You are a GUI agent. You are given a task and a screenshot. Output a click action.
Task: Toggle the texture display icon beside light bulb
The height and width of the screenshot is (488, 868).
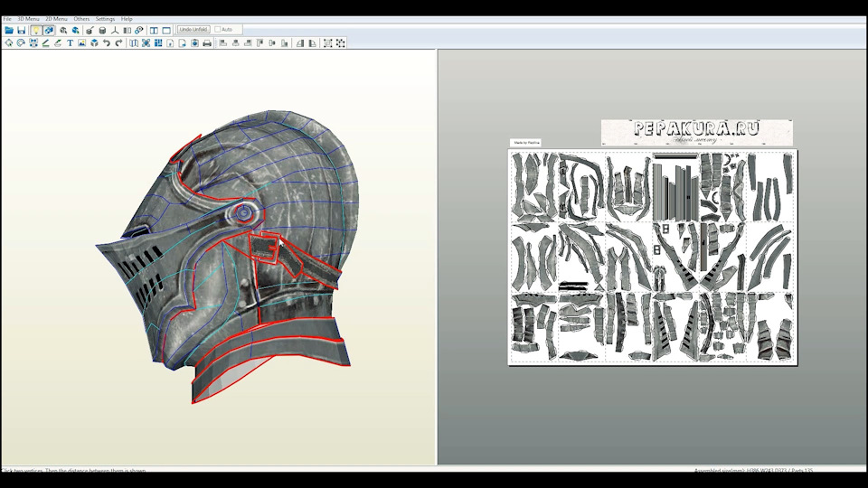pyautogui.click(x=49, y=30)
